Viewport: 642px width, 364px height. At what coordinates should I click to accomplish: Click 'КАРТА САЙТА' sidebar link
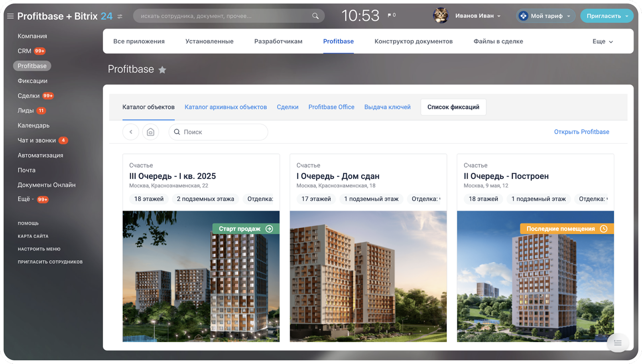click(33, 236)
